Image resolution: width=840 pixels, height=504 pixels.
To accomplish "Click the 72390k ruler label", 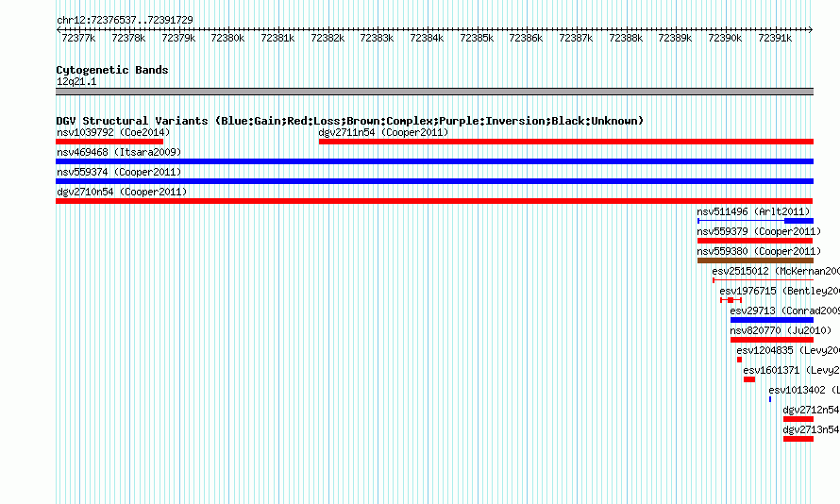I will click(x=724, y=38).
